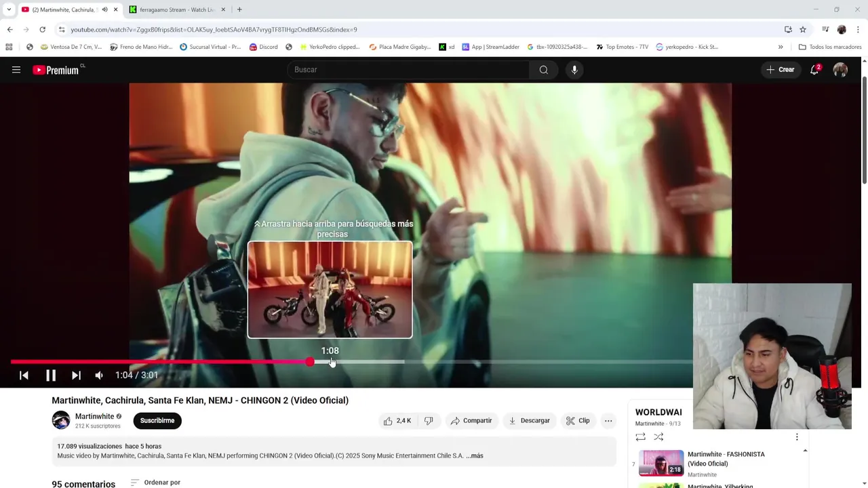Viewport: 868px width, 488px height.
Task: Create a Clip with scissors button
Action: pos(578,421)
